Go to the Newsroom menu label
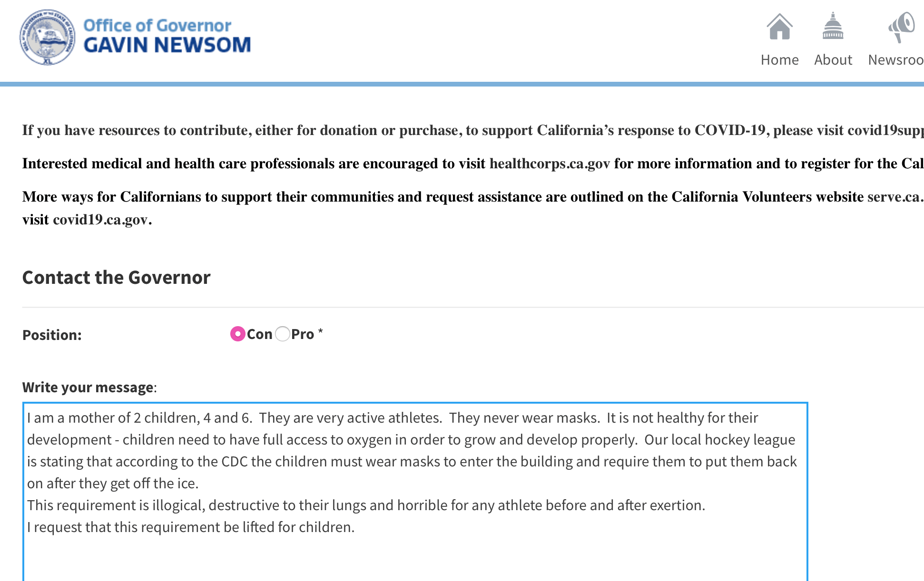924x581 pixels. point(895,60)
